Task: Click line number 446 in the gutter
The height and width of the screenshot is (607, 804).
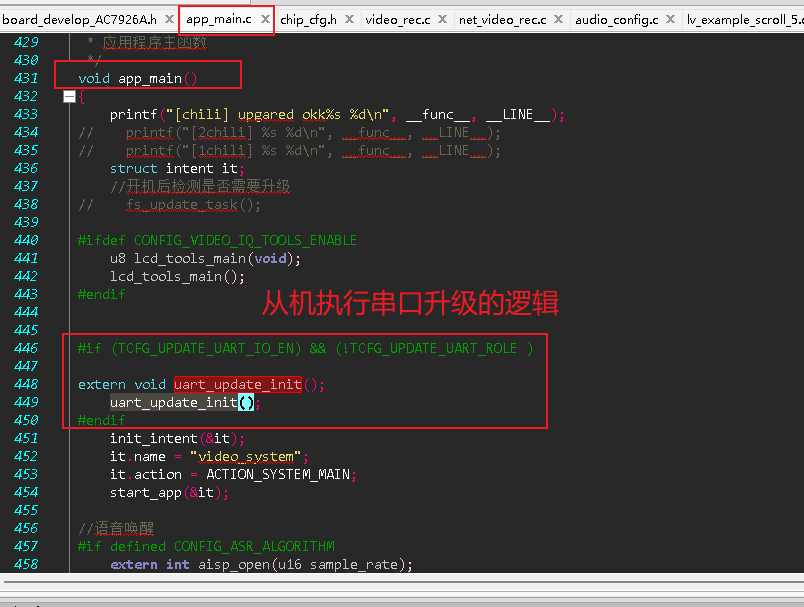Action: (x=26, y=348)
